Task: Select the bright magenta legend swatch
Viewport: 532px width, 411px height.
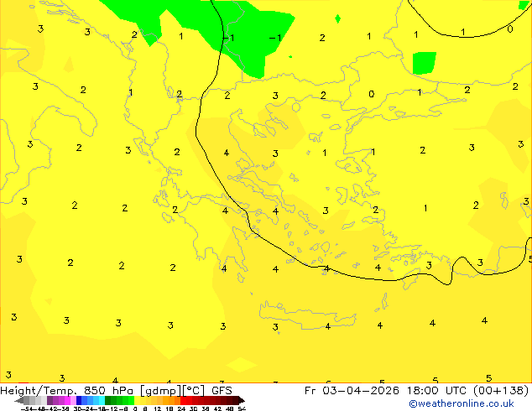Action: click(x=67, y=400)
